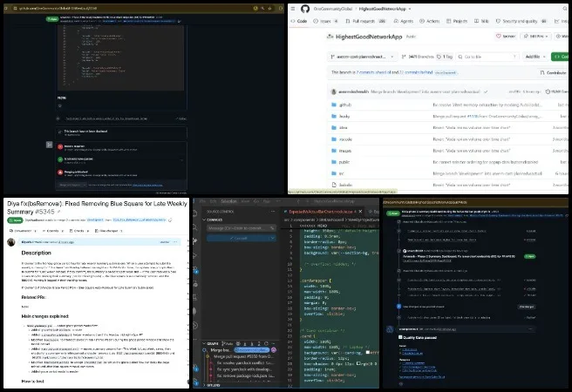The image size is (572, 392).
Task: Click the HighestGoodNetworkApp repository title
Action: click(369, 37)
